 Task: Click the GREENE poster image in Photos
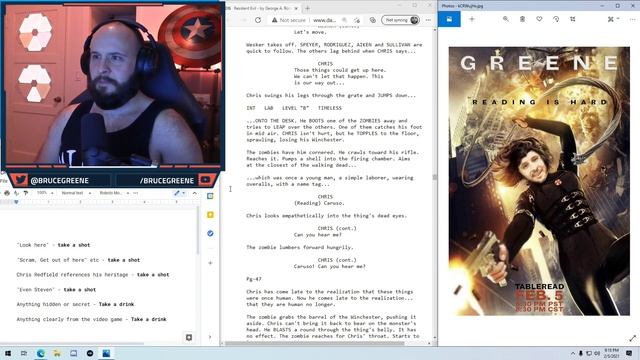coord(539,181)
